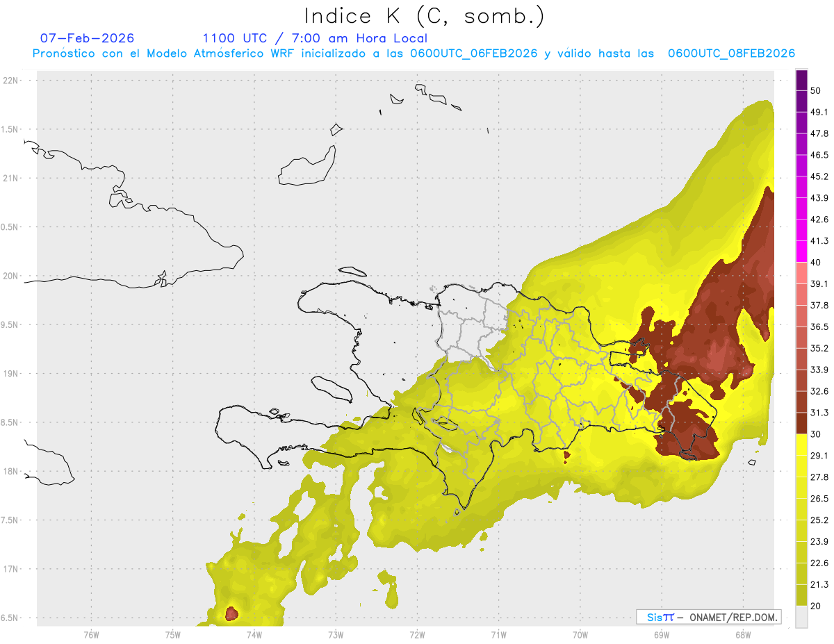
Task: Click the colorbar label "39.1"
Action: click(819, 283)
